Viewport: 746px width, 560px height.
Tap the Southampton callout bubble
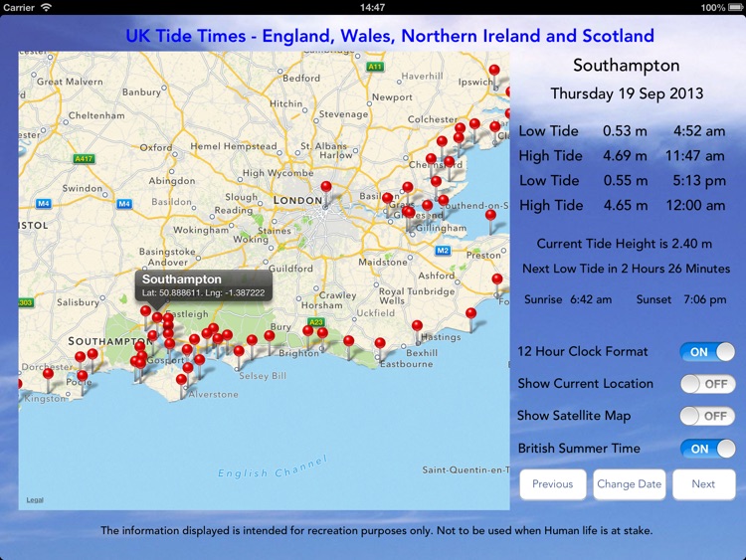pyautogui.click(x=204, y=285)
